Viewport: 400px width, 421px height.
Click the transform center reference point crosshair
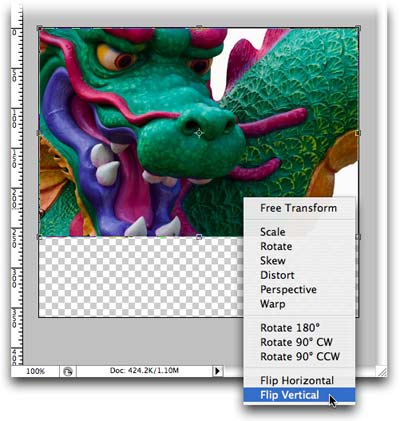199,133
